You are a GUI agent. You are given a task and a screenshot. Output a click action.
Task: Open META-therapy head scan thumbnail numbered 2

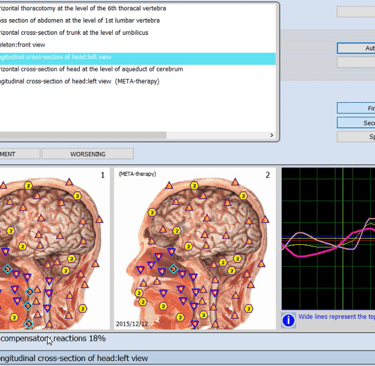pos(195,249)
